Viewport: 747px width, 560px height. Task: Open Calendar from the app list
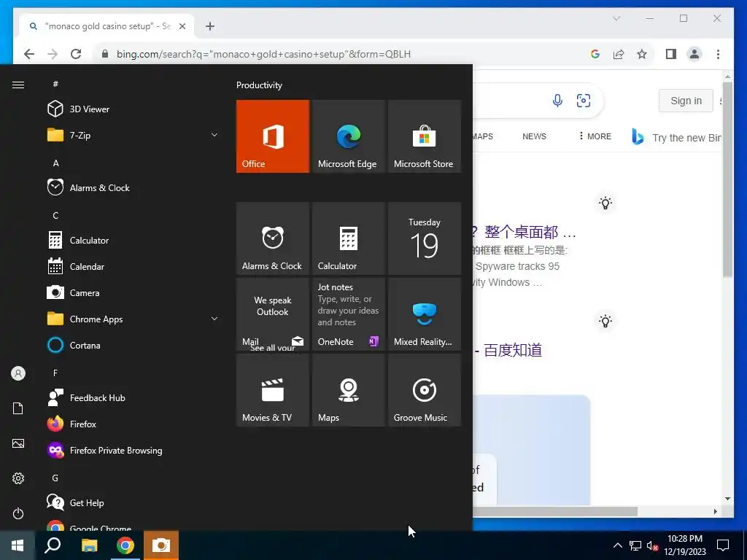click(x=133, y=266)
